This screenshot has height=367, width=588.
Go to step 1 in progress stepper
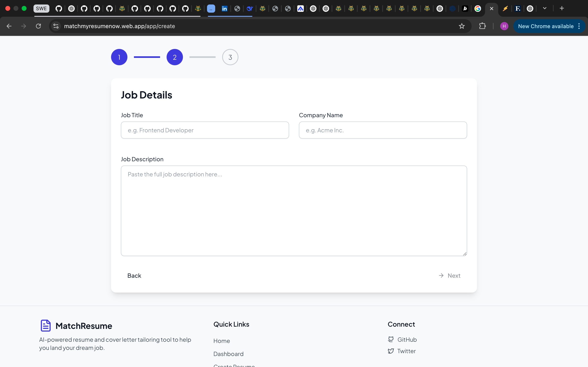pyautogui.click(x=119, y=57)
